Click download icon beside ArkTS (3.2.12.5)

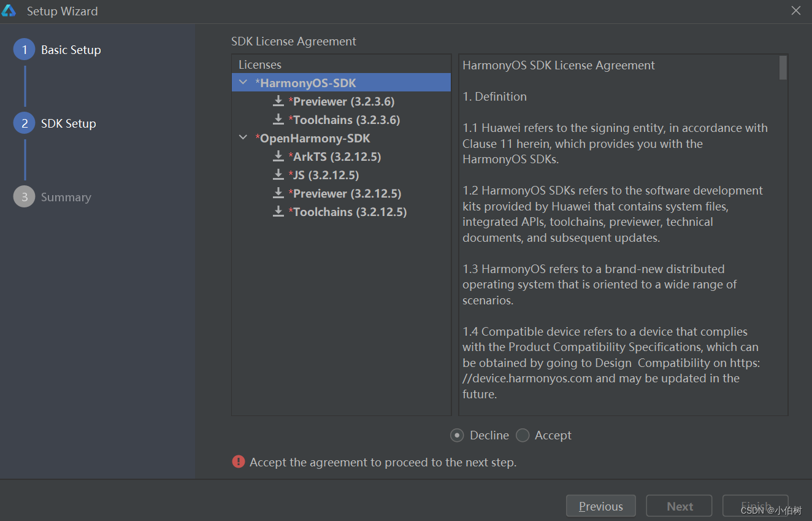278,156
